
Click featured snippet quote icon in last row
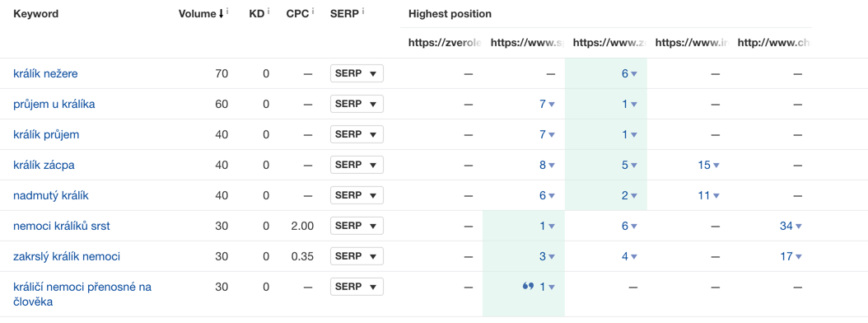[528, 287]
